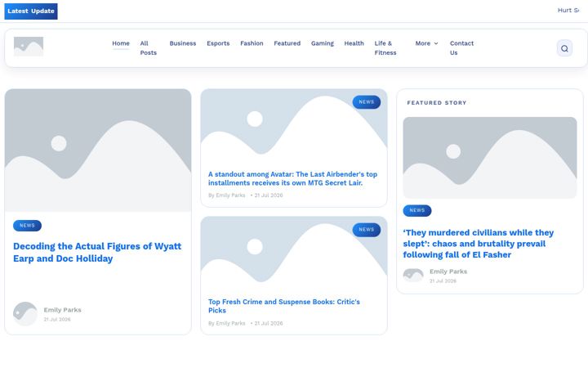Click author avatar in Featured Story card
This screenshot has height=368, width=588.
[413, 276]
